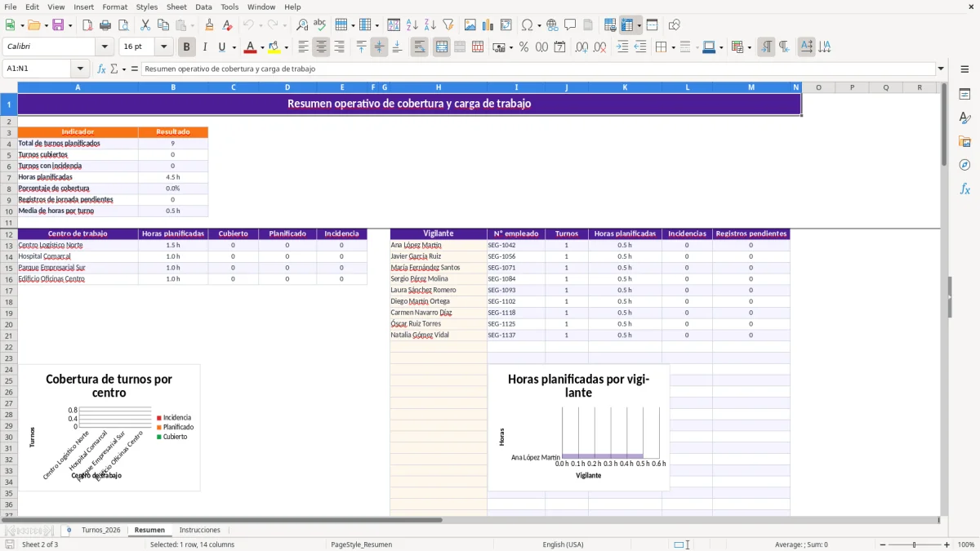980x551 pixels.
Task: Click the zoom slider
Action: (x=914, y=544)
